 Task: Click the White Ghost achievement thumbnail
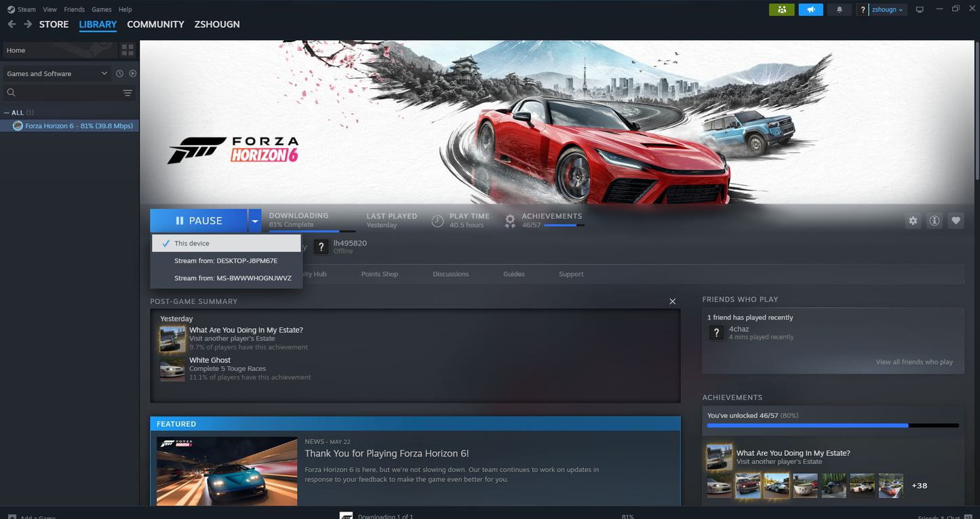click(x=172, y=368)
